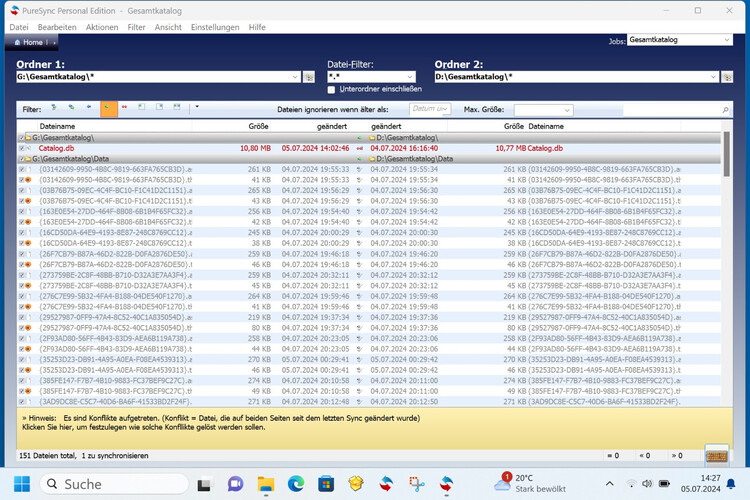Click the red conflict icon in the Catalog.db row
750x500 pixels.
[x=359, y=148]
